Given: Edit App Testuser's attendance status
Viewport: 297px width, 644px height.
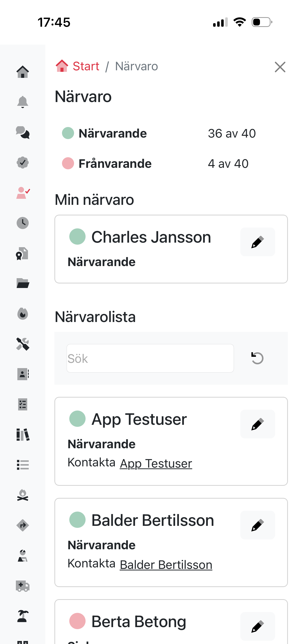Looking at the screenshot, I should coord(257,424).
